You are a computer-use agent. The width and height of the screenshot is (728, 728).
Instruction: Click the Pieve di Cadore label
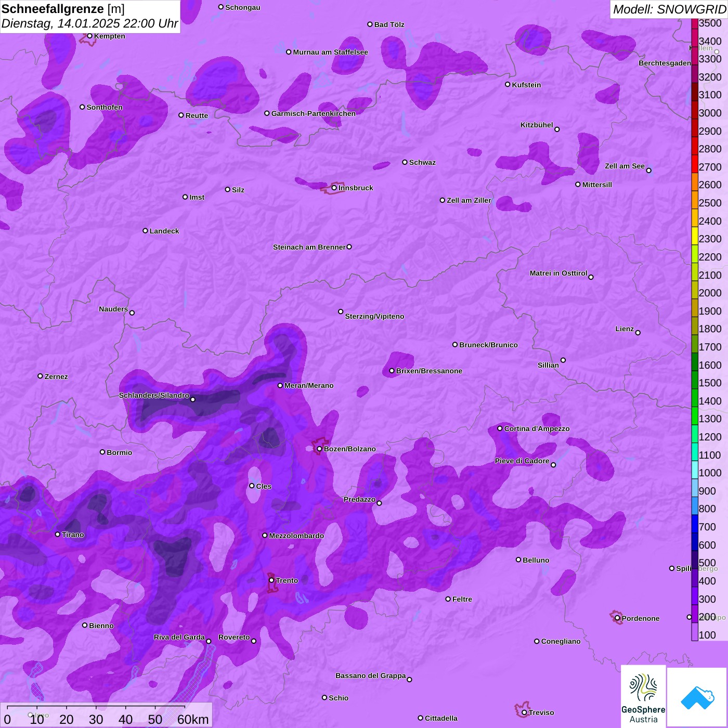[522, 461]
